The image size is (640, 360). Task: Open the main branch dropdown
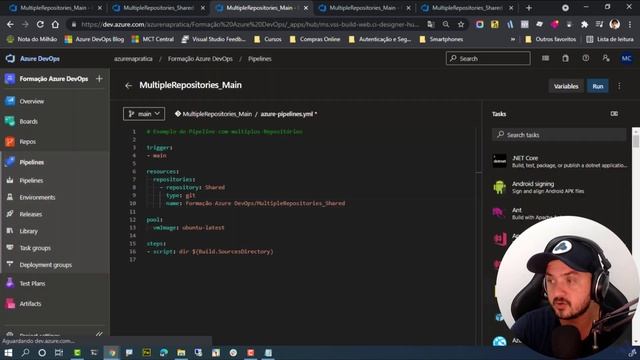point(144,114)
